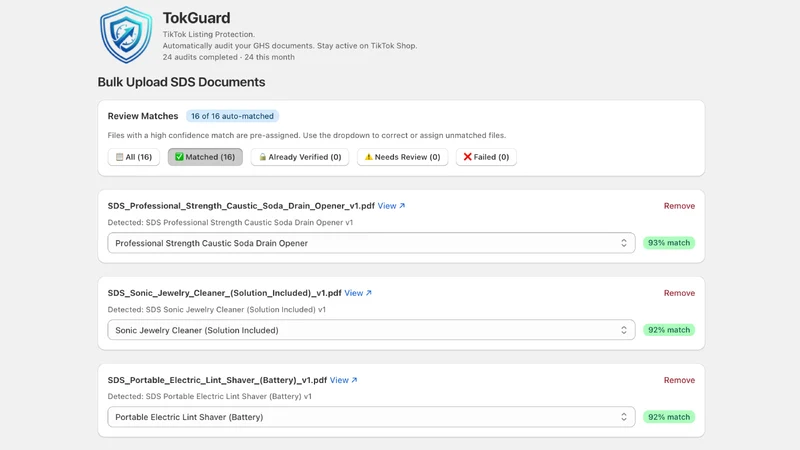Remove the Sonic Jewelry Cleaner file
Image resolution: width=800 pixels, height=450 pixels.
click(x=679, y=293)
